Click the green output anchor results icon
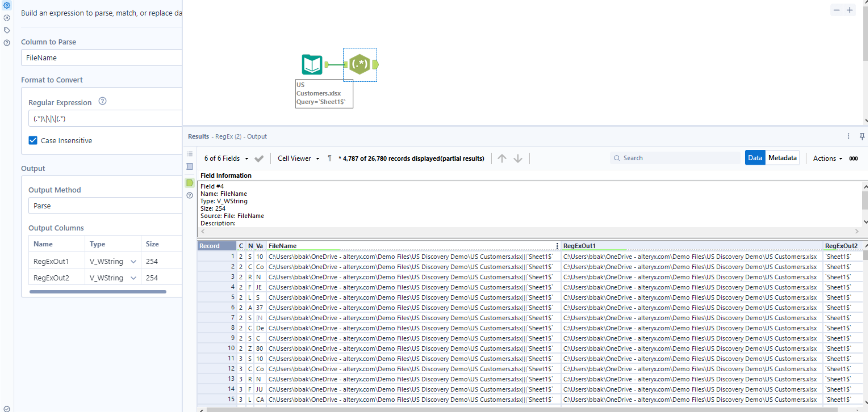The width and height of the screenshot is (868, 412). pyautogui.click(x=190, y=183)
